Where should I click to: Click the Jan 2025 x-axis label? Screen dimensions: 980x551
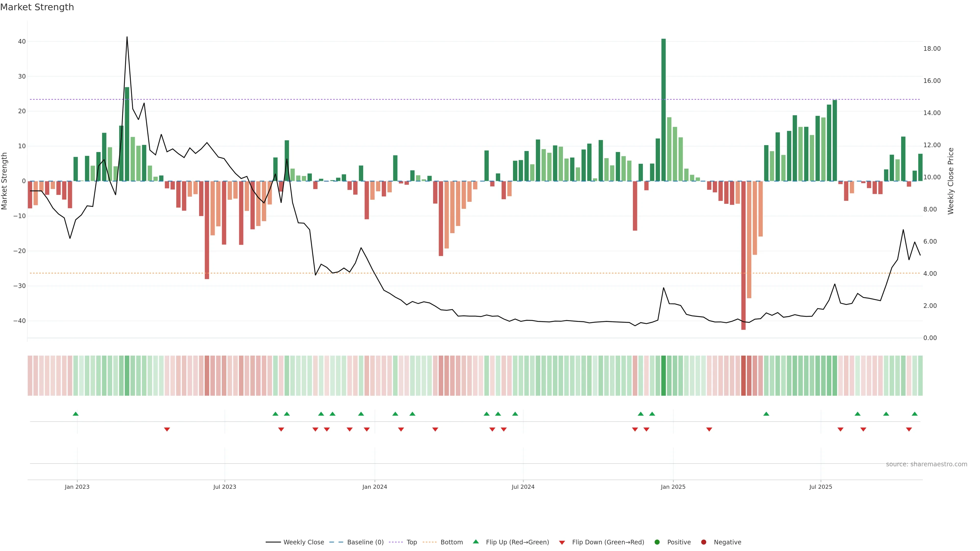click(x=673, y=487)
